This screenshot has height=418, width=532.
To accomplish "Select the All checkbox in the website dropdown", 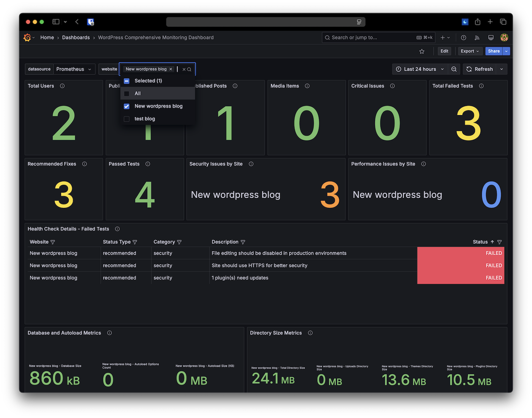I will (x=126, y=93).
